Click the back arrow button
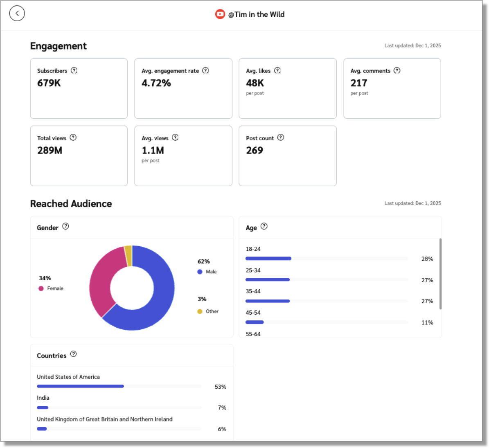 click(x=17, y=14)
